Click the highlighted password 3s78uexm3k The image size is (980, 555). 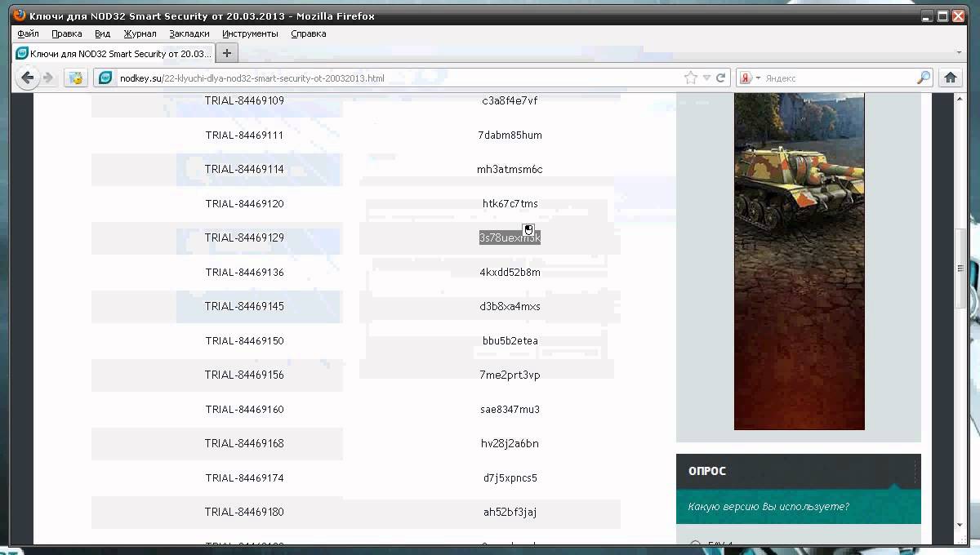510,238
